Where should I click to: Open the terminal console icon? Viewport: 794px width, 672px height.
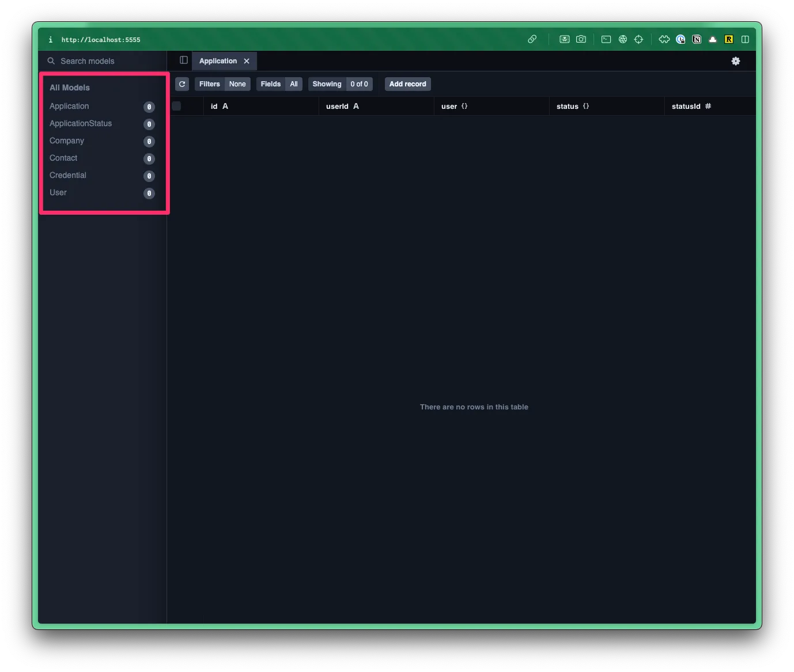pos(606,39)
